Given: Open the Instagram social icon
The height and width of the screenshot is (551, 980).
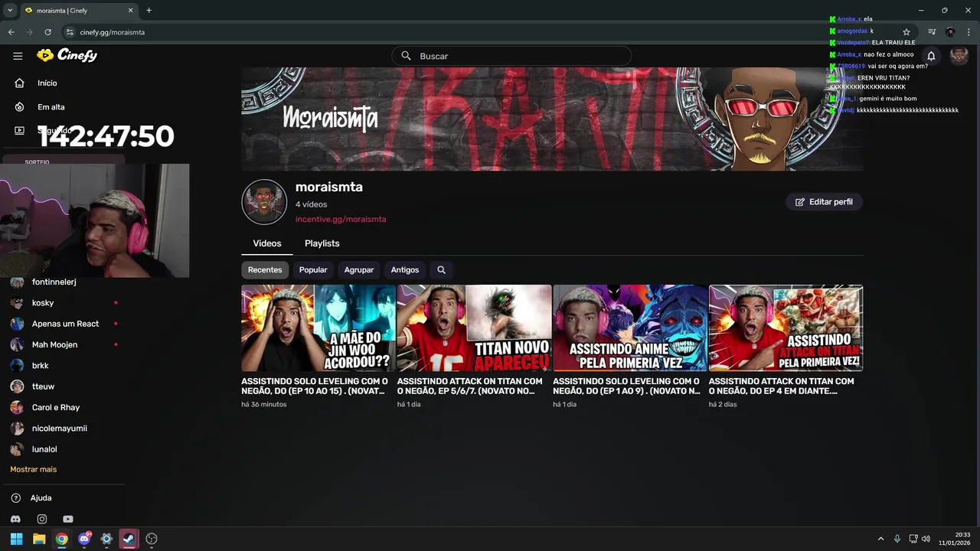Looking at the screenshot, I should pyautogui.click(x=42, y=520).
